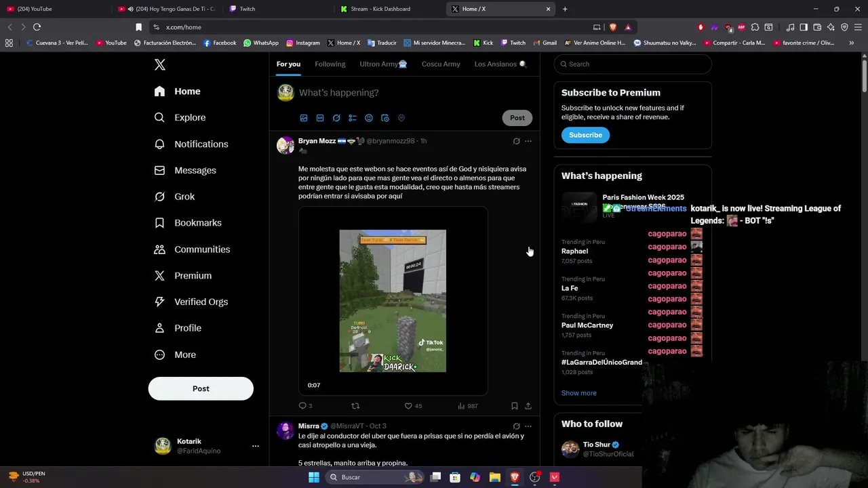
Task: Open Explore in the sidebar
Action: tap(180, 117)
